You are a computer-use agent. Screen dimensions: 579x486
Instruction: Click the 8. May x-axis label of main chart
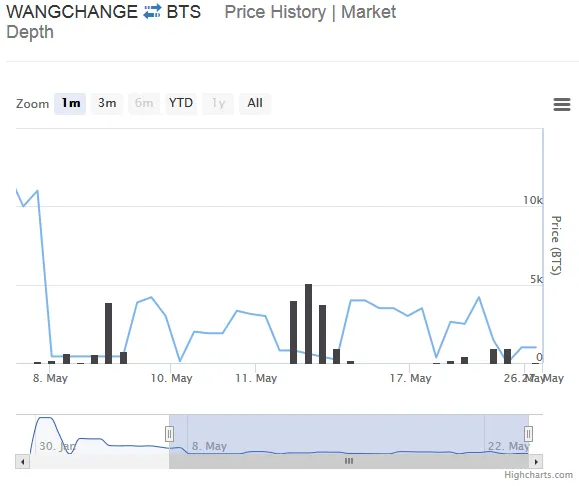tap(50, 379)
